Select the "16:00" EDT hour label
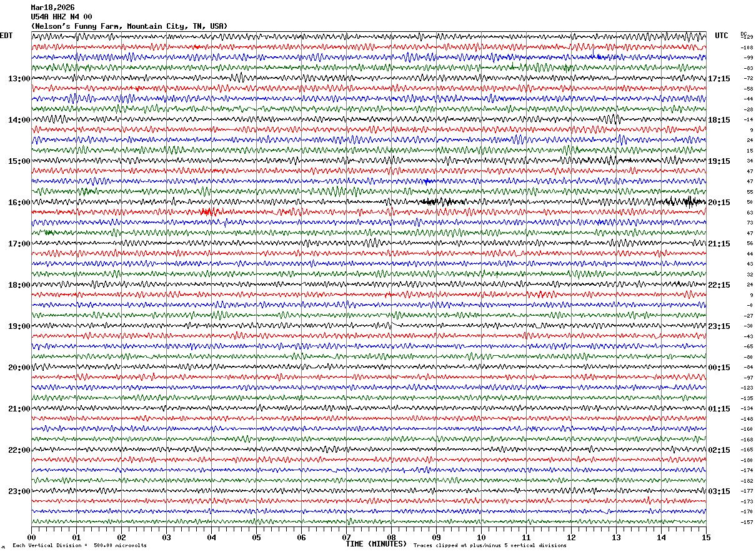Screen dimensions: 756x554 (19, 203)
